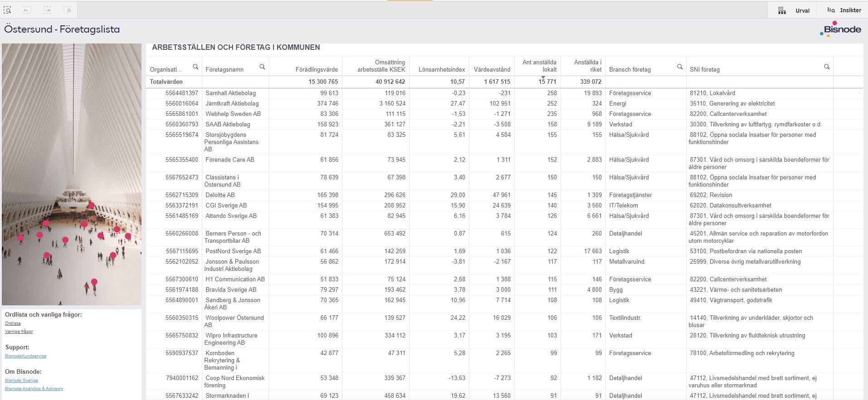
Task: Open the BisnodeKundservice support link
Action: click(x=25, y=356)
